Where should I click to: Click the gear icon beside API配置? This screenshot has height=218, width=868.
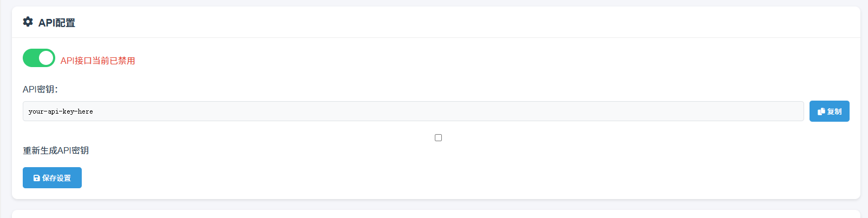click(x=28, y=22)
